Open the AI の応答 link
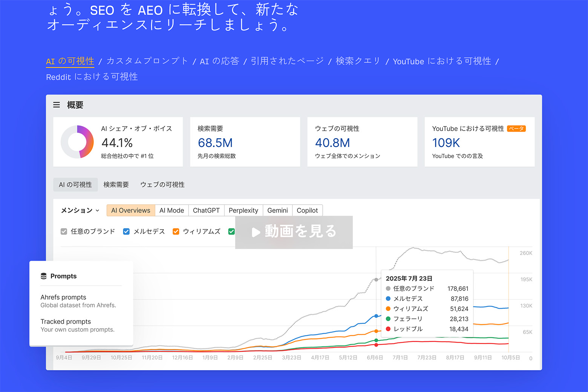The height and width of the screenshot is (392, 588). 219,61
